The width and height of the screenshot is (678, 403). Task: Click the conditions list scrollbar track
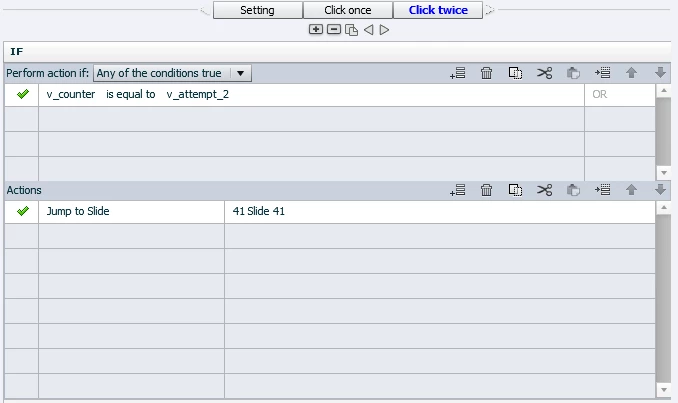663,131
